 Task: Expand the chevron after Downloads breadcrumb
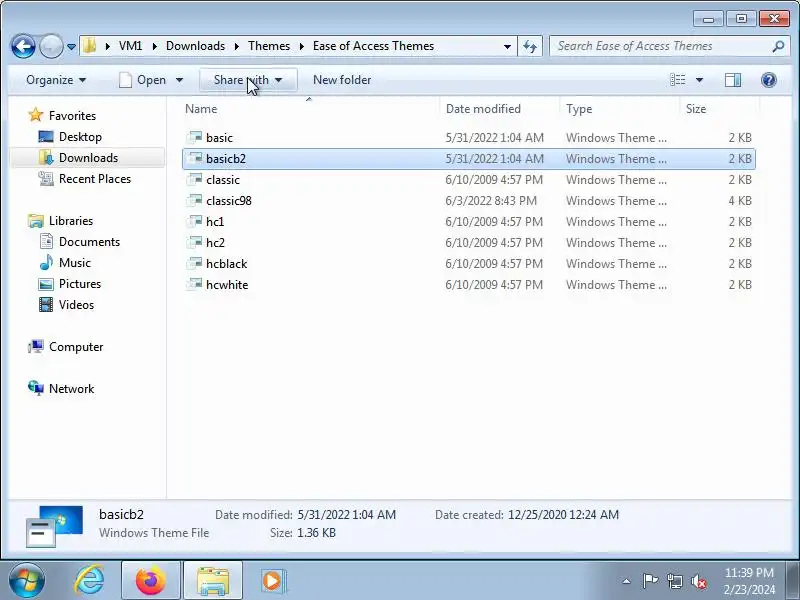point(237,46)
